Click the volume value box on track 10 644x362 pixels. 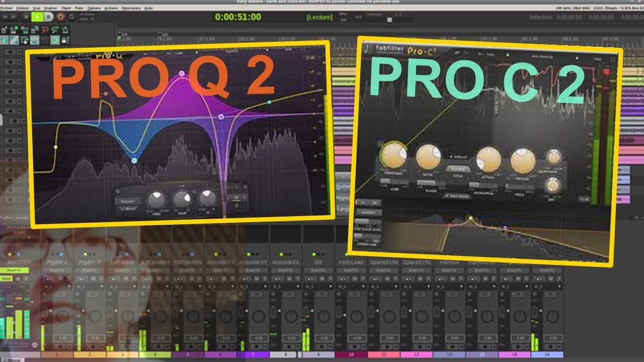(x=357, y=338)
